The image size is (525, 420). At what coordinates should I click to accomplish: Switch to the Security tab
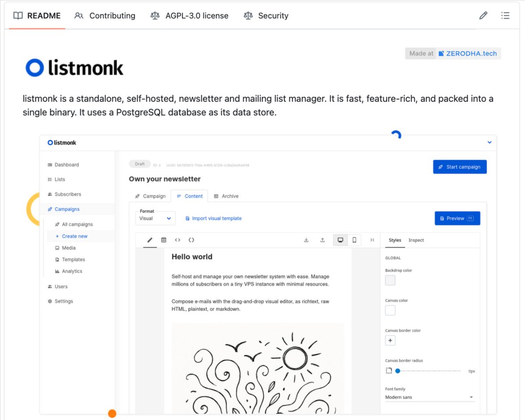[266, 16]
